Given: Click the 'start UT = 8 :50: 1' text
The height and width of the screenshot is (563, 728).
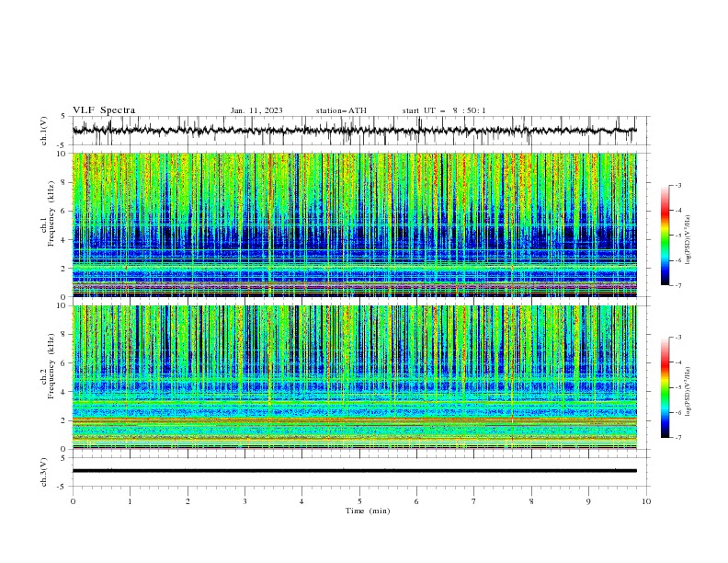Looking at the screenshot, I should pyautogui.click(x=444, y=110).
